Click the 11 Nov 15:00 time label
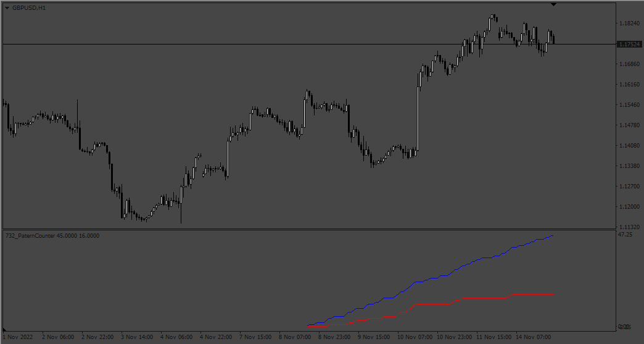 [x=493, y=337]
